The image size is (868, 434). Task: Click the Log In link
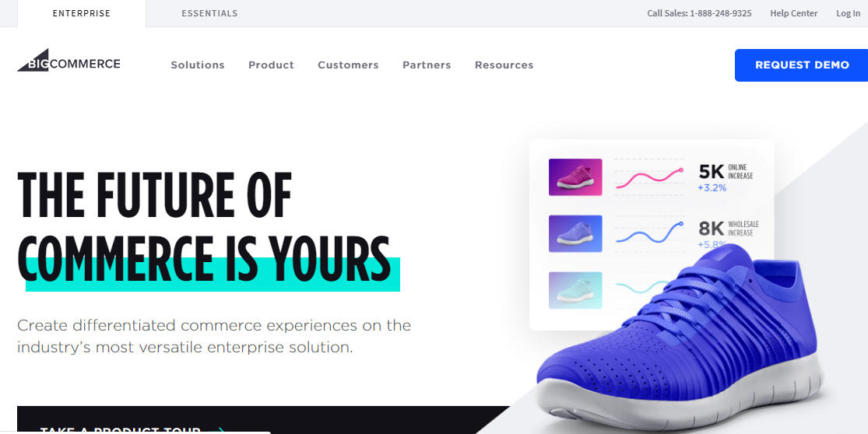tap(848, 13)
